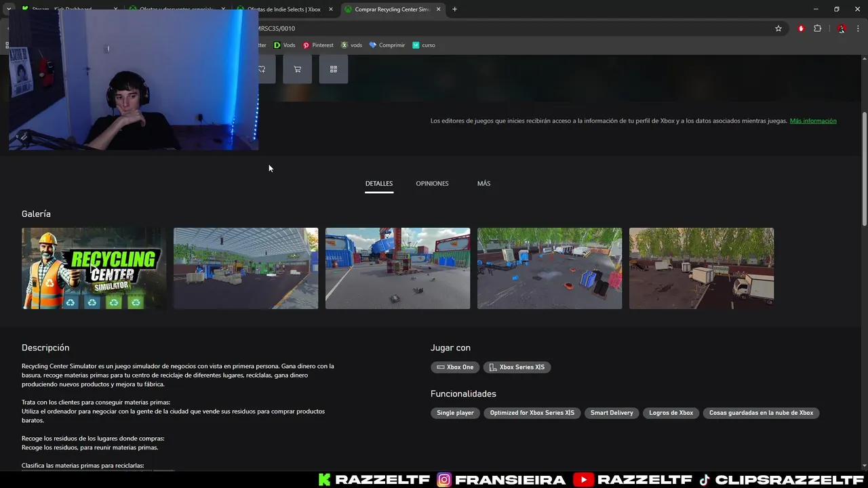Click the YouTube icon in stream overlay
This screenshot has width=868, height=488.
583,480
